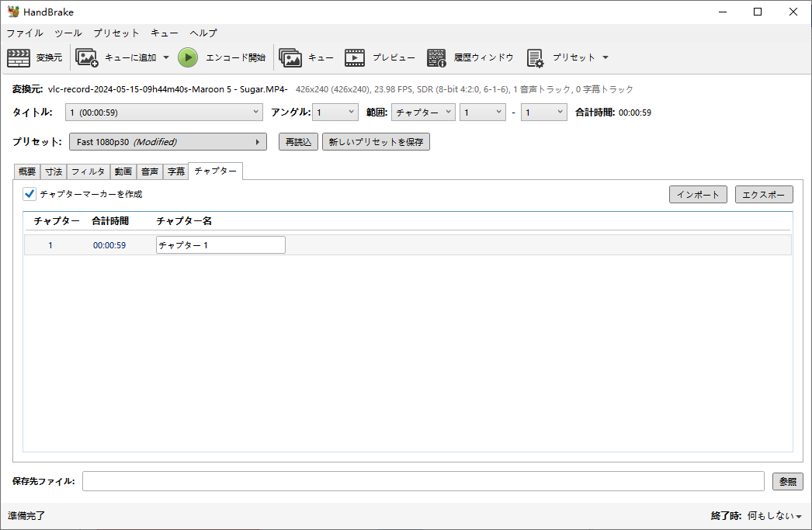Screen dimensions: 812x530
Task: Click the 変換元 source clapperboard icon
Action: 19,57
